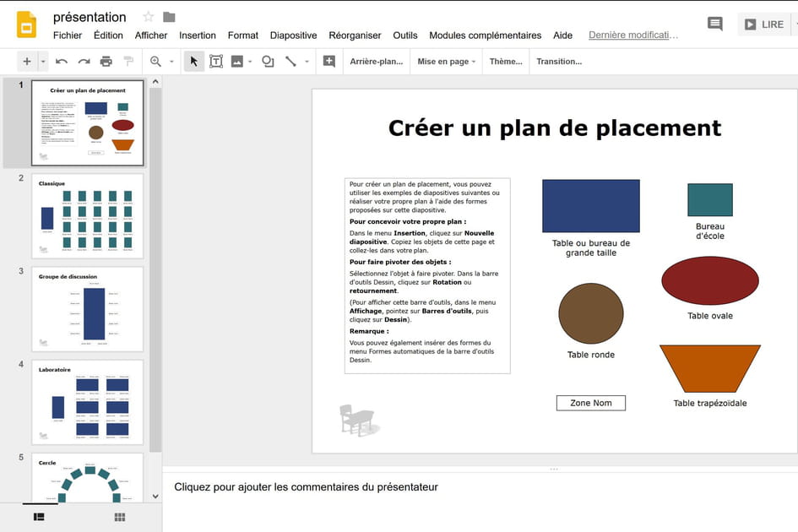Redo the last action
798x532 pixels.
pos(84,62)
